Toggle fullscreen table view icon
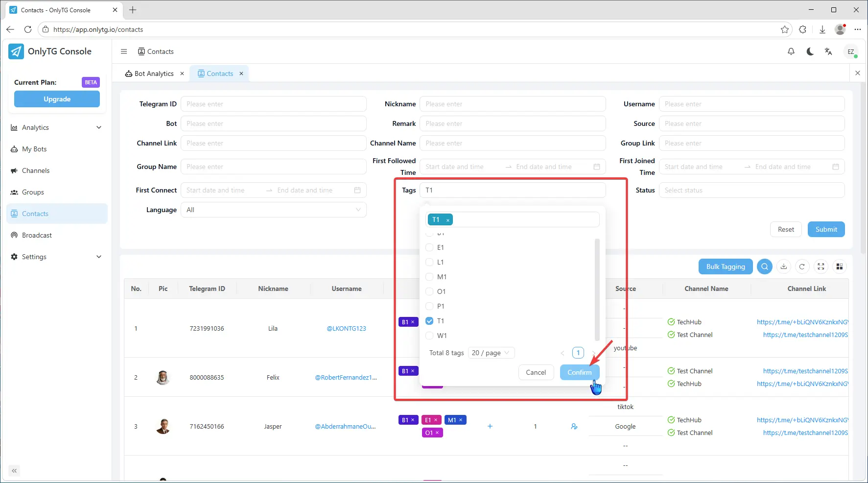Screen dimensions: 868x483 point(821,266)
